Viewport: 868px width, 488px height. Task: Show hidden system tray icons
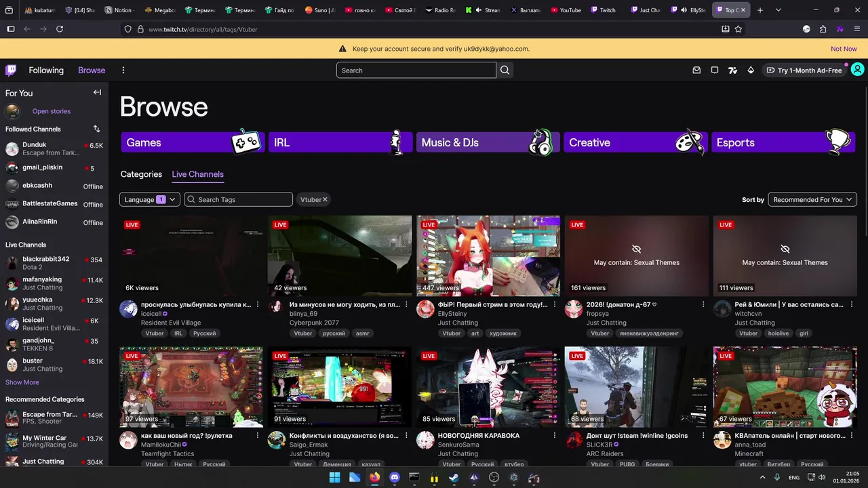tap(762, 477)
